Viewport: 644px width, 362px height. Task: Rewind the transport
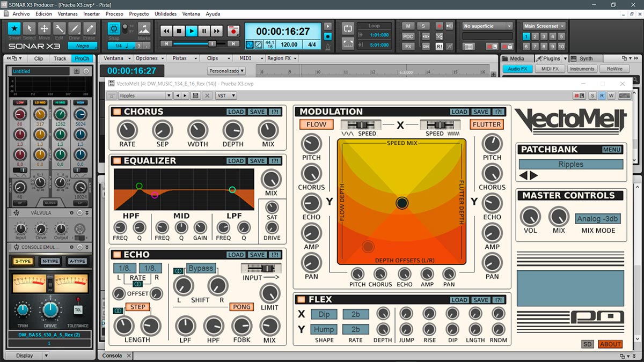166,32
